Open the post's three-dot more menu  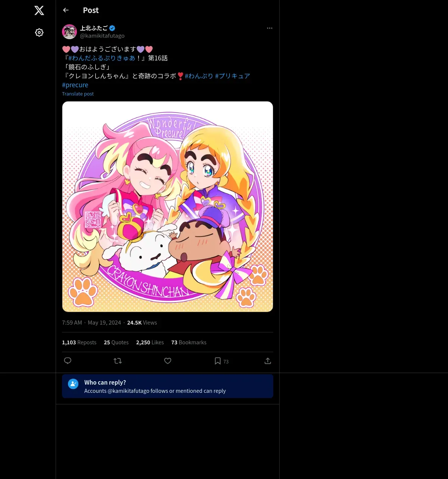(x=270, y=28)
